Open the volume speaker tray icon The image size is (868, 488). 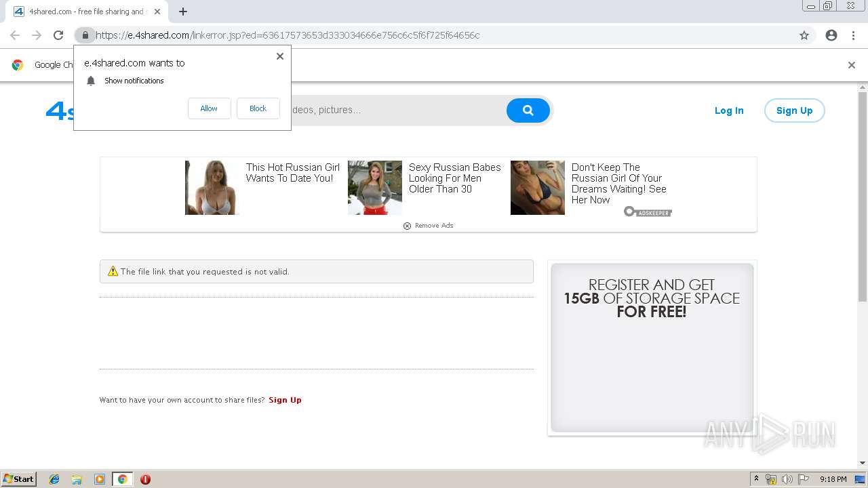[x=787, y=479]
